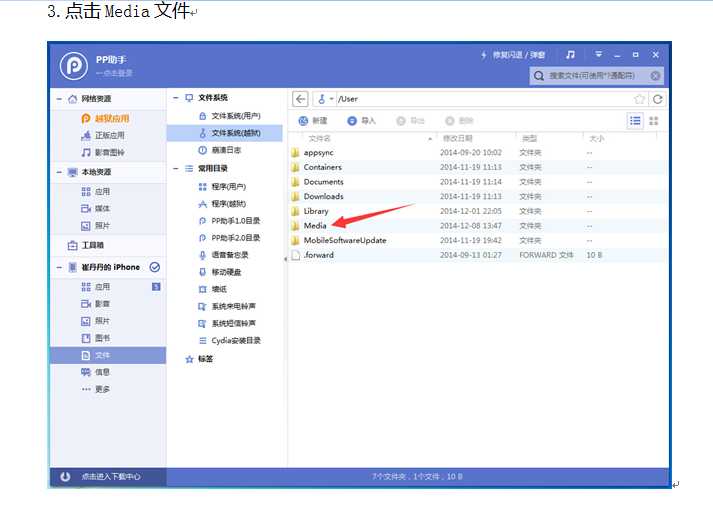
Task: Collapse the iPhone device section
Action: (x=59, y=267)
